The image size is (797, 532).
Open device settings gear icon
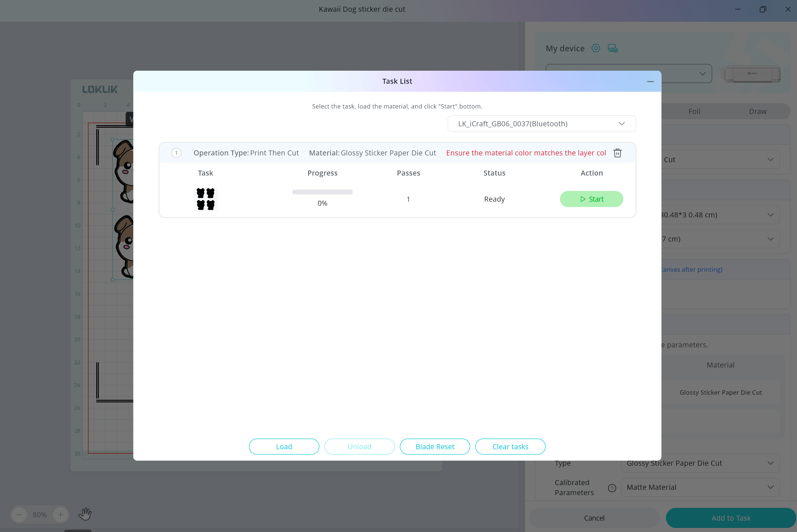point(595,48)
